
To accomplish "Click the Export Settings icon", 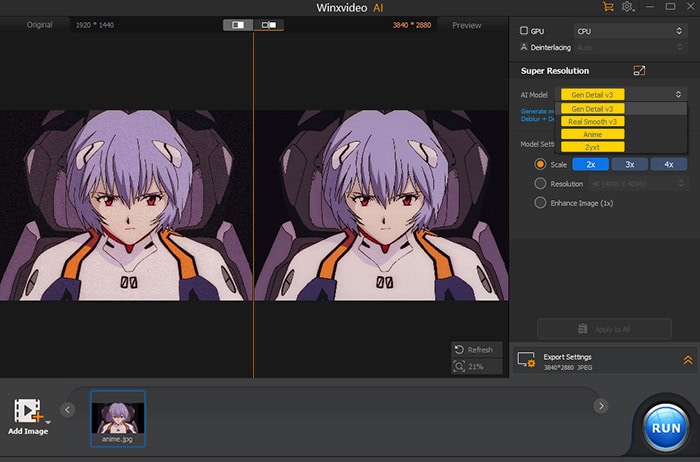I will point(527,359).
